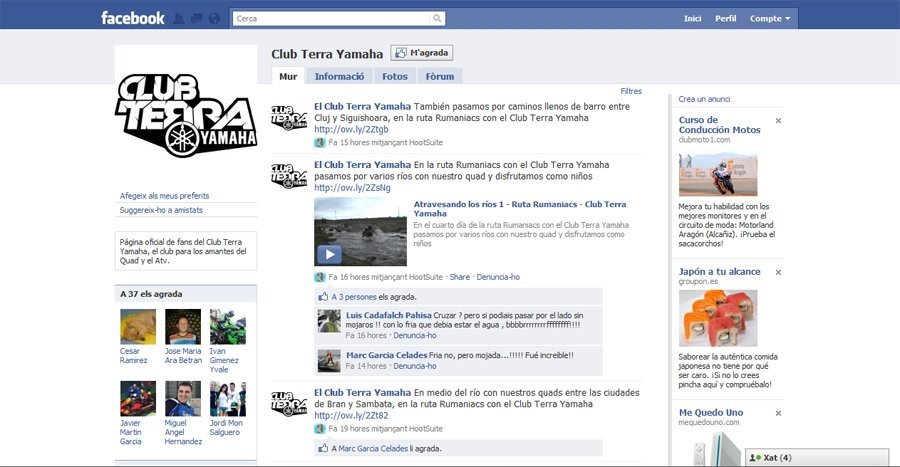
Task: Open link http://ow.ly/2Ztgb
Action: pos(351,129)
